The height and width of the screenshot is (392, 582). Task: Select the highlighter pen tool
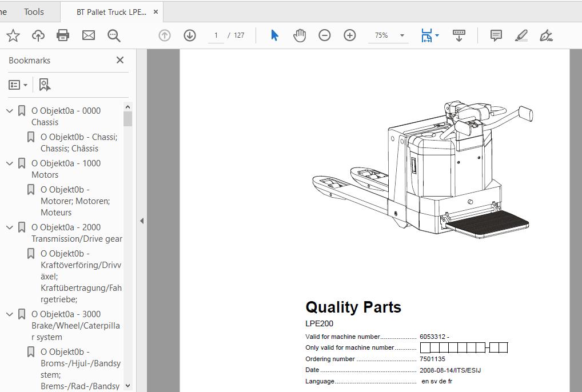point(521,35)
